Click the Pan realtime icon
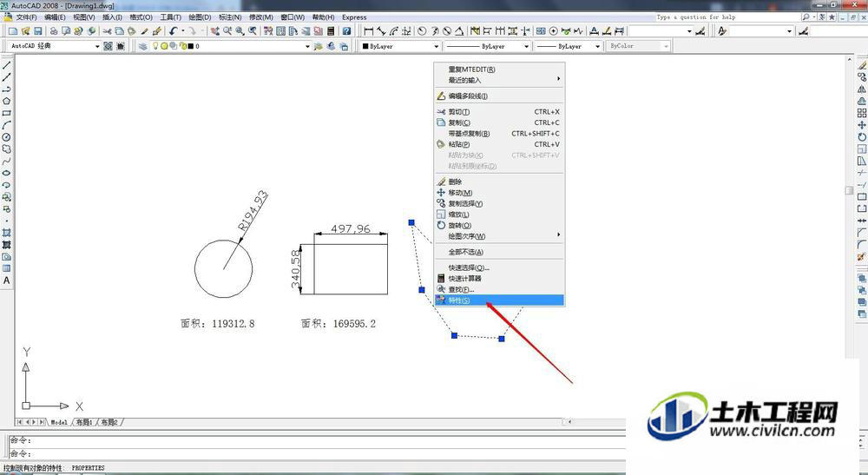The width and height of the screenshot is (868, 475). point(214,31)
